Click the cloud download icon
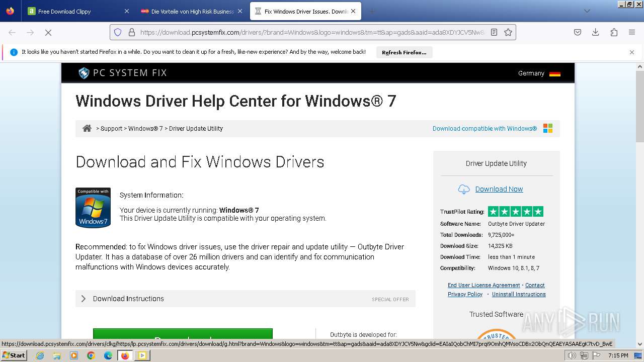This screenshot has height=362, width=644. [x=463, y=189]
